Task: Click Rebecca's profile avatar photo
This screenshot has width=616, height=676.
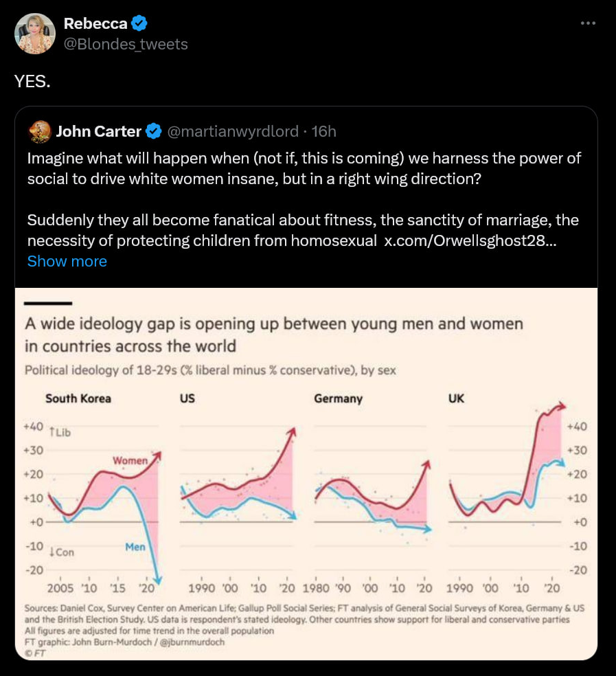Action: tap(35, 34)
